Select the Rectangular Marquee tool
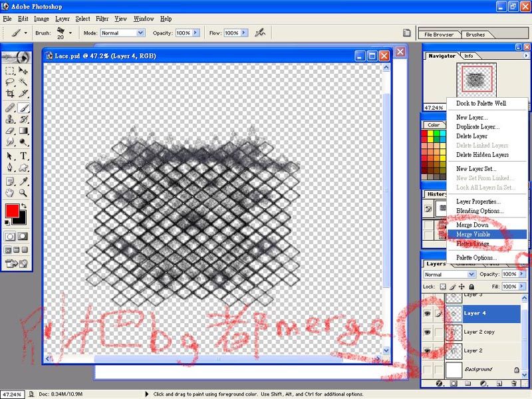This screenshot has width=532, height=399. click(10, 70)
